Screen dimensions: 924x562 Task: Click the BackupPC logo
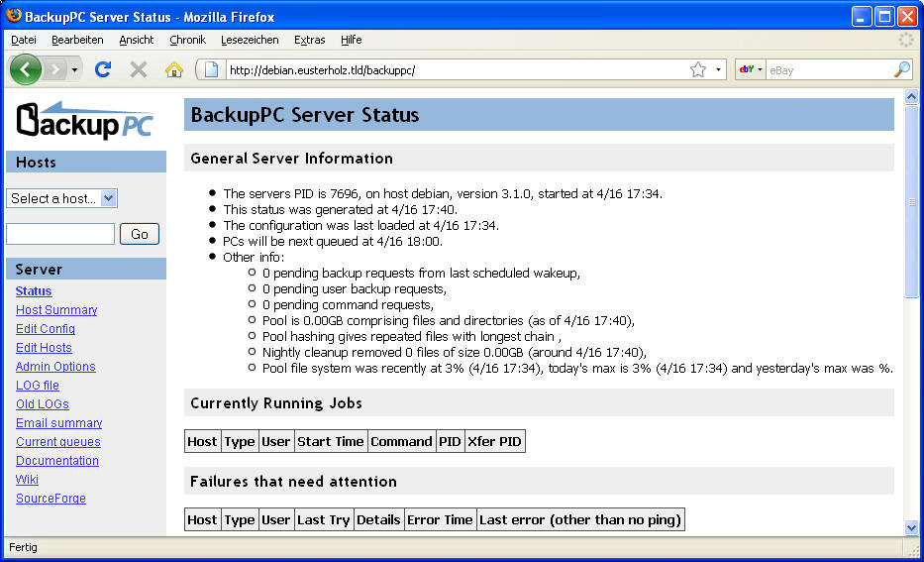tap(85, 120)
